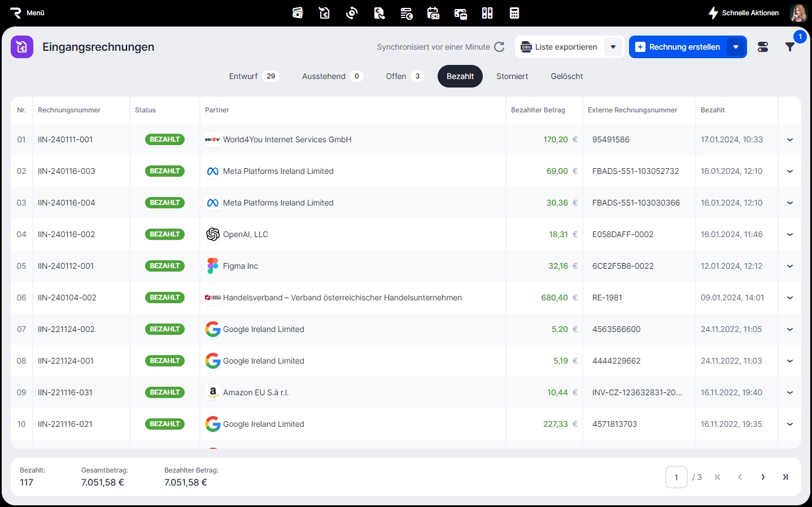
Task: Open the wallet and cash icon in top bar
Action: click(x=298, y=13)
